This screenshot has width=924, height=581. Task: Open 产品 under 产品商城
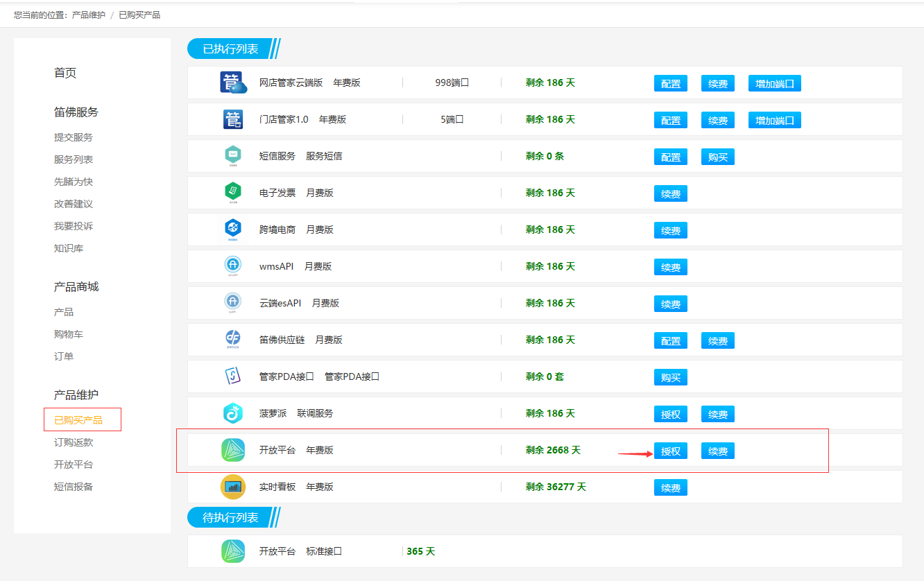(x=64, y=312)
